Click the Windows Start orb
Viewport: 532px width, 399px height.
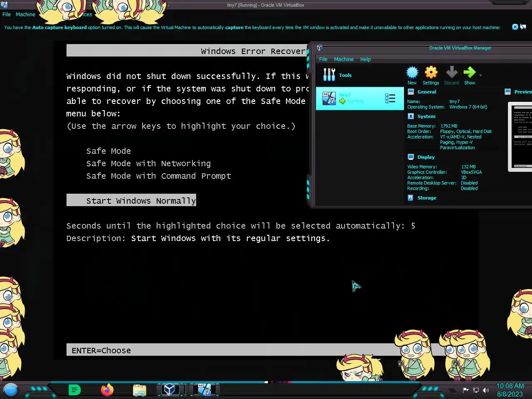pos(11,390)
